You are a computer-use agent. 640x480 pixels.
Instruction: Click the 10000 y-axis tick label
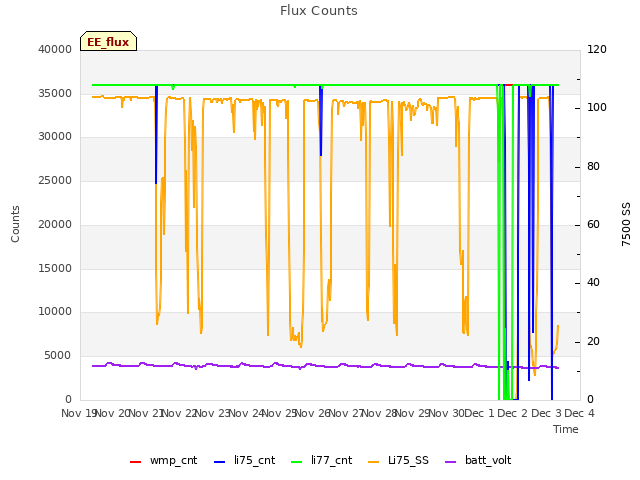tap(55, 312)
